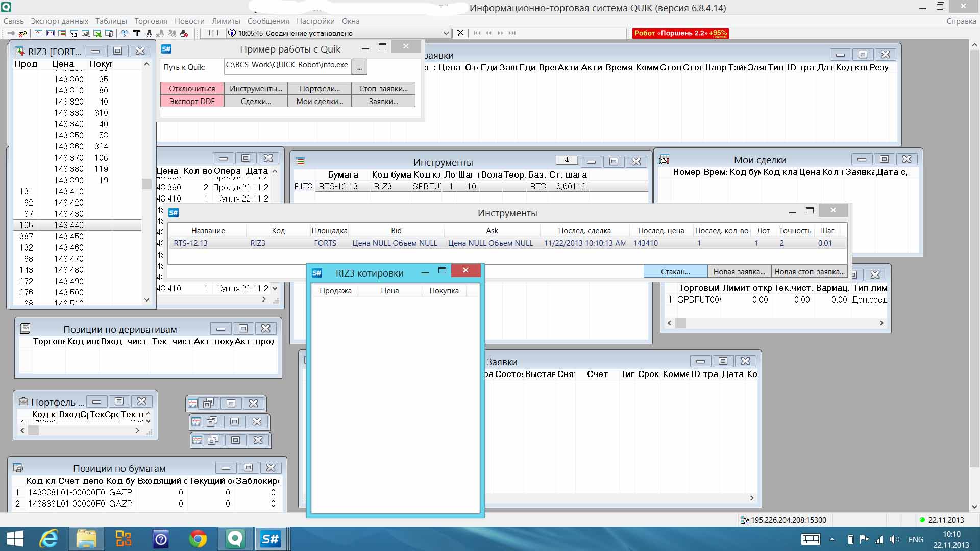Click the Windows Start button
The image size is (980, 551).
tap(15, 539)
